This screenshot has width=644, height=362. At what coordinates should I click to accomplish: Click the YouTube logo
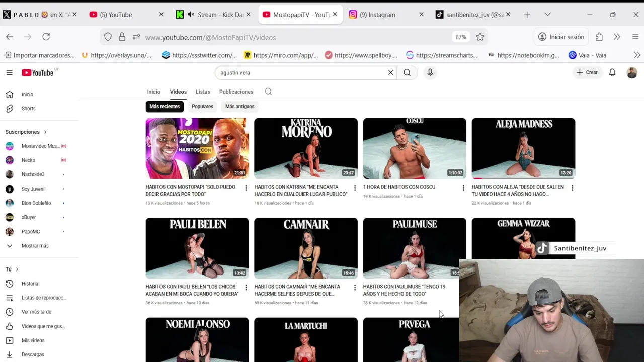click(x=38, y=73)
